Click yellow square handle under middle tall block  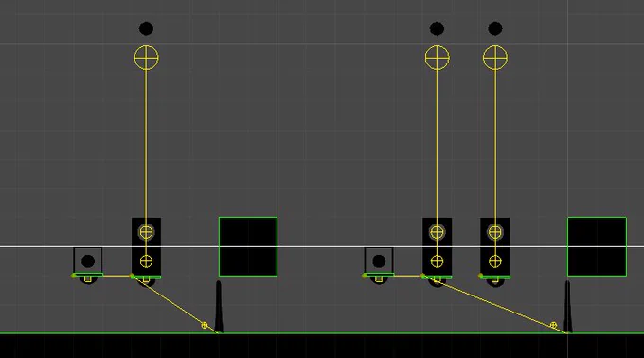point(437,279)
